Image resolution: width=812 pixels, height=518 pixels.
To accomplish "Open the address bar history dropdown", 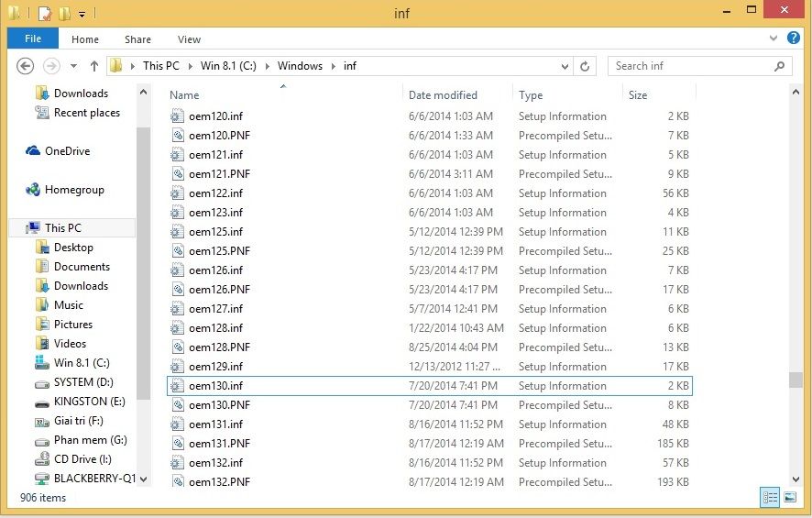I will (x=565, y=66).
